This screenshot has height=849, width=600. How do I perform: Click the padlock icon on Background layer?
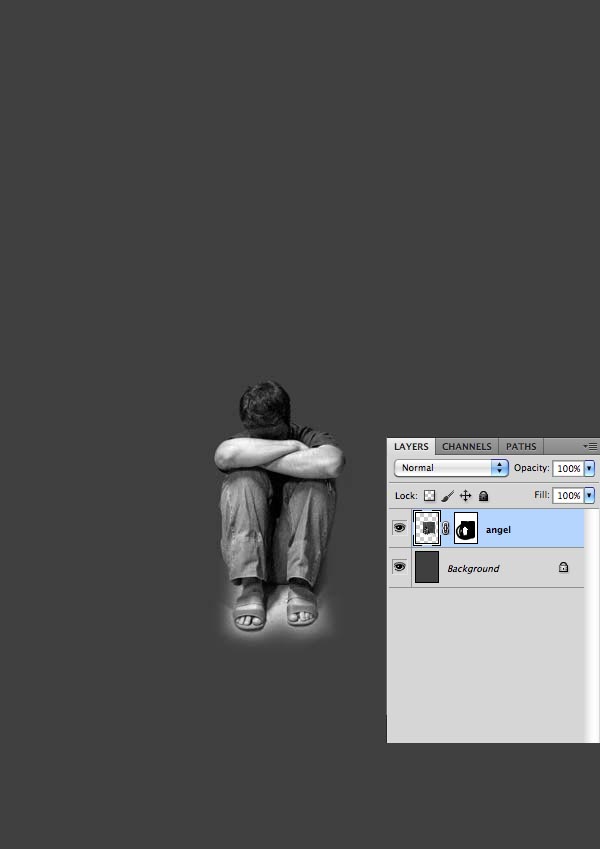[x=563, y=568]
